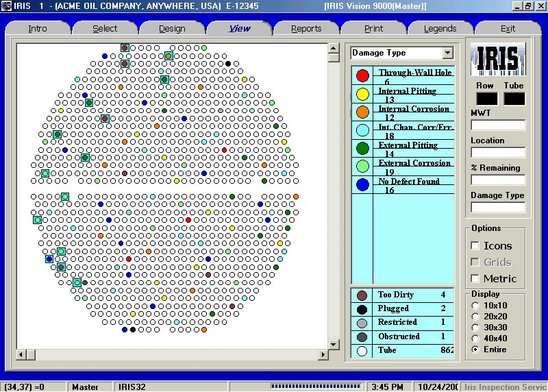Open the Print tab

[x=373, y=28]
